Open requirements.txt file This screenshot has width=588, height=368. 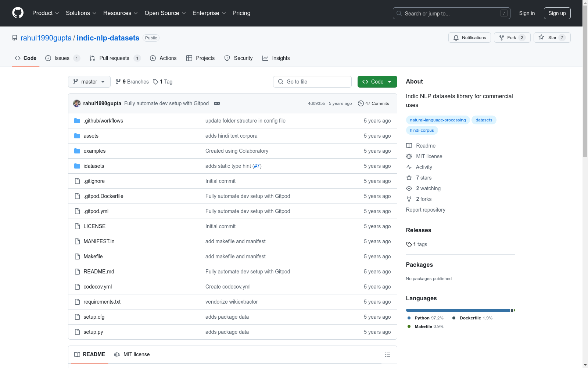[102, 302]
